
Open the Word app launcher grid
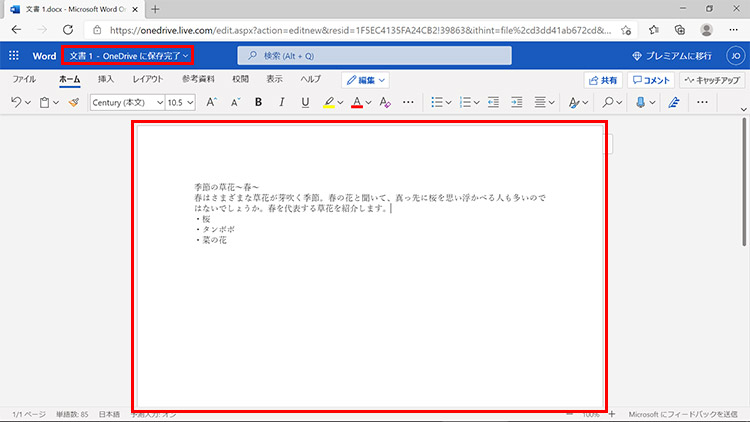pos(14,56)
